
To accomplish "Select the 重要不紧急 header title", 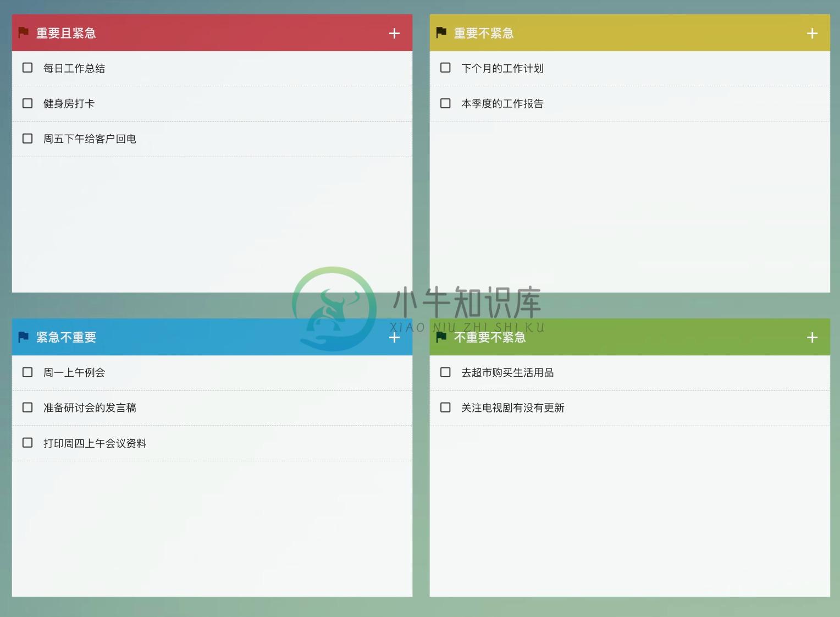I will coord(484,34).
